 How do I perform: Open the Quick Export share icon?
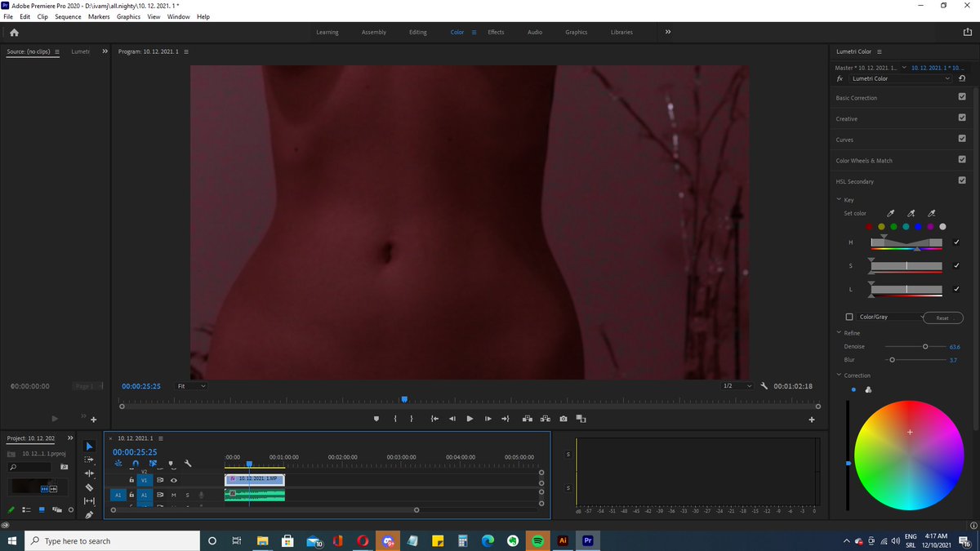(967, 33)
